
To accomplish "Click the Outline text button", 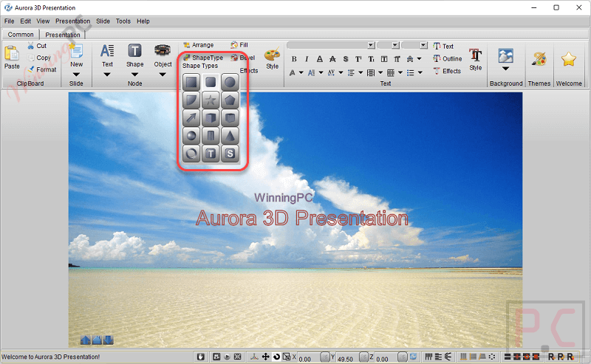I will tap(448, 59).
